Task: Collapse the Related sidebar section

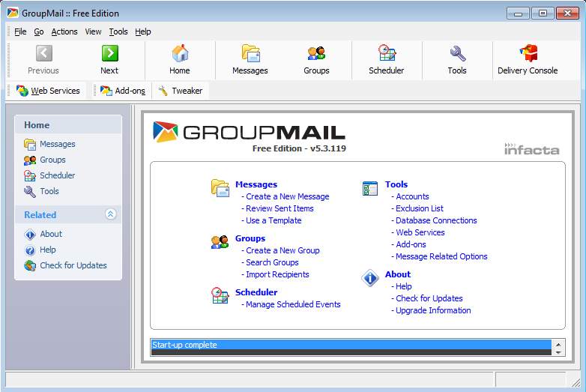Action: click(111, 214)
